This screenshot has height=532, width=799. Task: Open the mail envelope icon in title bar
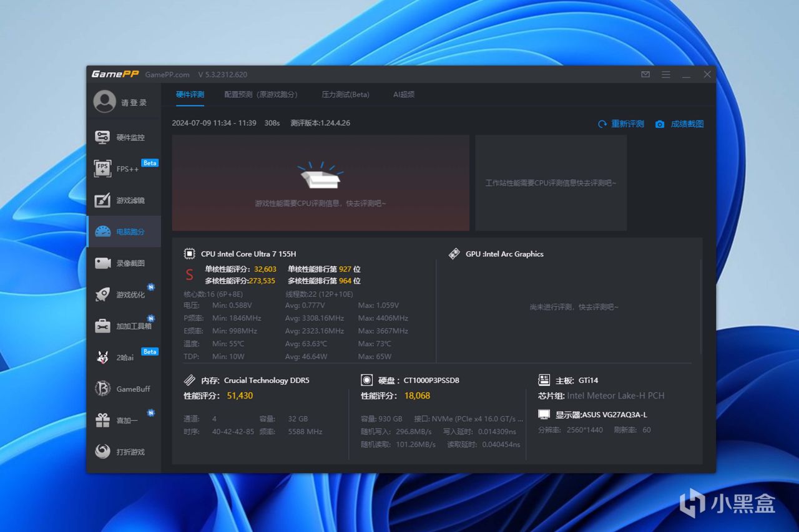coord(645,74)
